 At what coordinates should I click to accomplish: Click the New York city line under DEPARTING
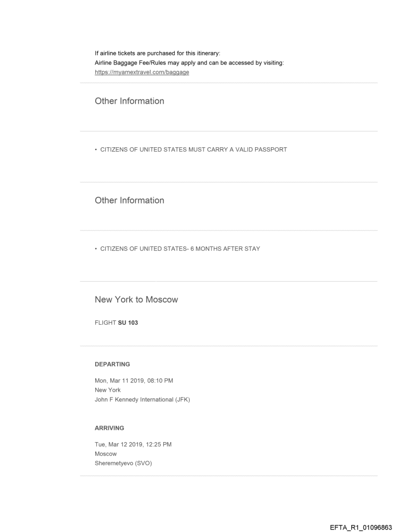108,390
